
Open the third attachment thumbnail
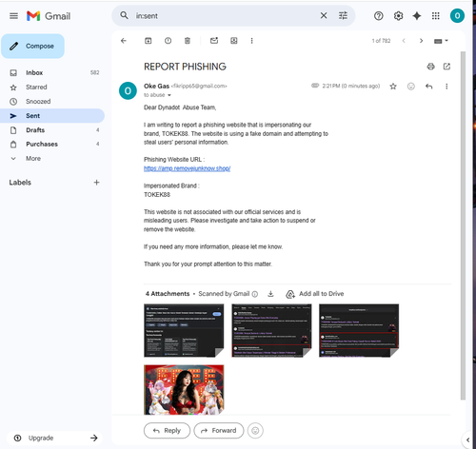click(x=359, y=330)
